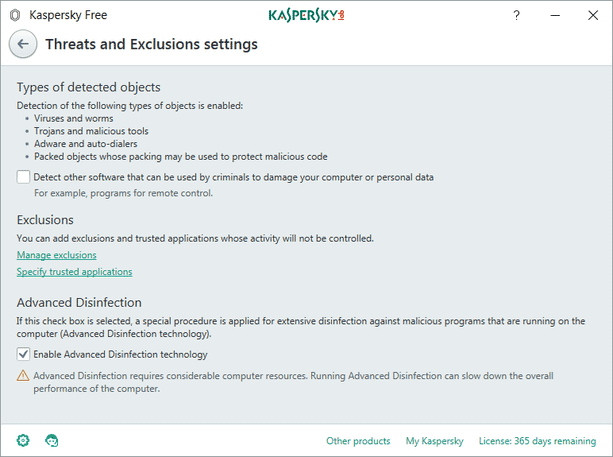613x457 pixels.
Task: Select the Trojans and malicious tools item
Action: click(91, 131)
